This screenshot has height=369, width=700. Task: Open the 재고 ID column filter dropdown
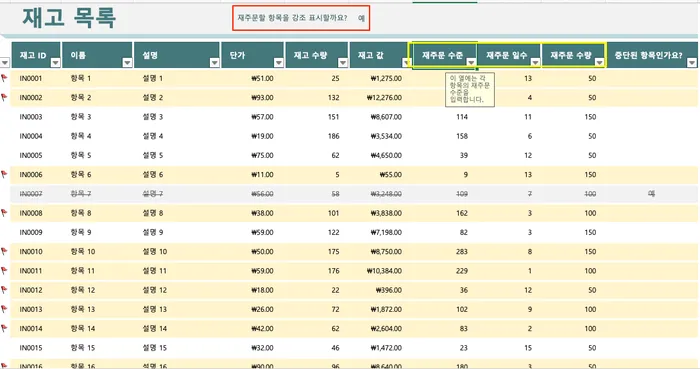(55, 62)
